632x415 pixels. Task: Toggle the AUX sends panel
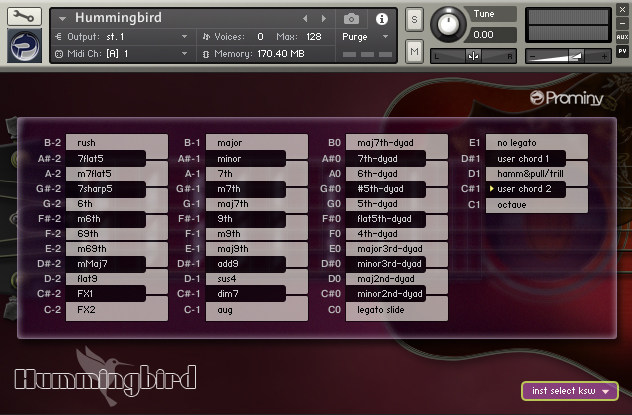[x=622, y=37]
